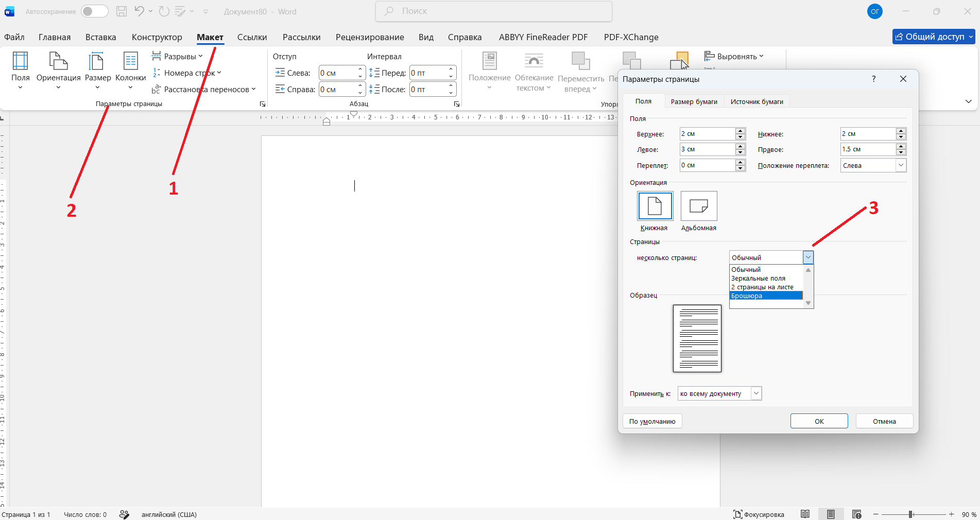The width and height of the screenshot is (980, 520).
Task: Click the Redo icon in the title bar
Action: point(164,11)
